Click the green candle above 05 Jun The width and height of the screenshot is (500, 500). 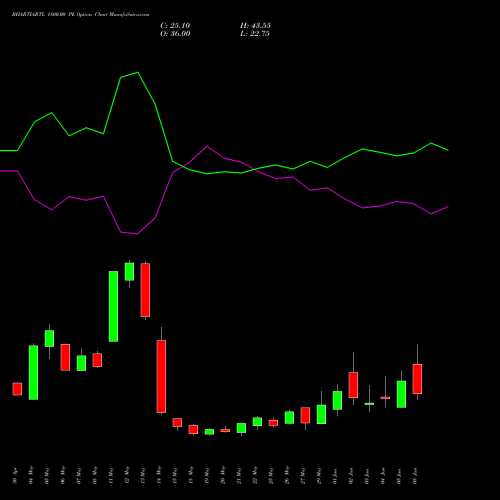pos(401,394)
